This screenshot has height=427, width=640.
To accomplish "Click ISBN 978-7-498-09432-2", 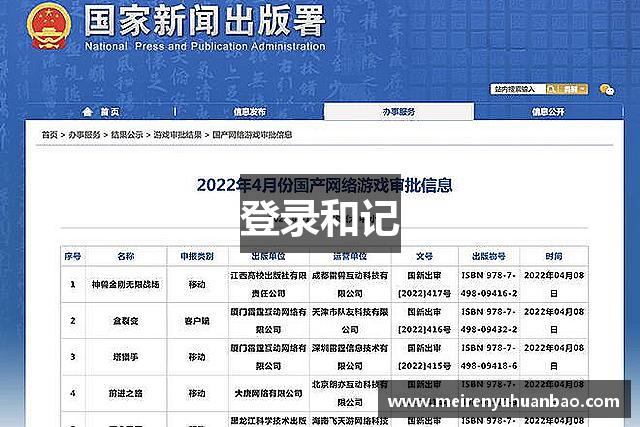I will click(x=489, y=321).
